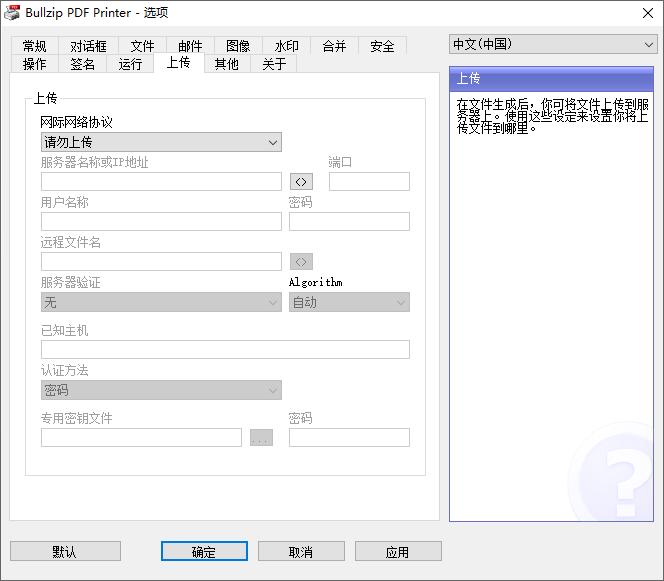Screen dimensions: 664x581
Task: Confirm with the 确定 button
Action: (204, 551)
